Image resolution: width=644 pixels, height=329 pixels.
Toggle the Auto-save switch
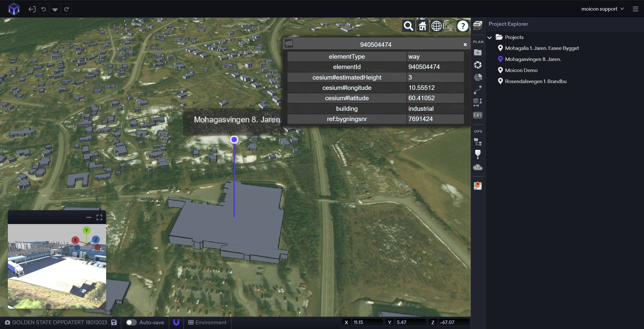pyautogui.click(x=131, y=322)
